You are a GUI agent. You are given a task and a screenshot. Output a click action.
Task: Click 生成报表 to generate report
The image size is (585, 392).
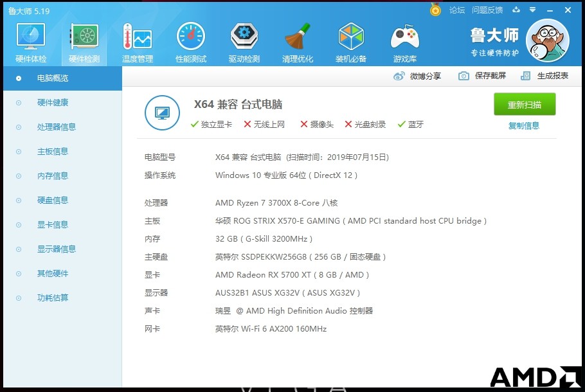point(544,76)
